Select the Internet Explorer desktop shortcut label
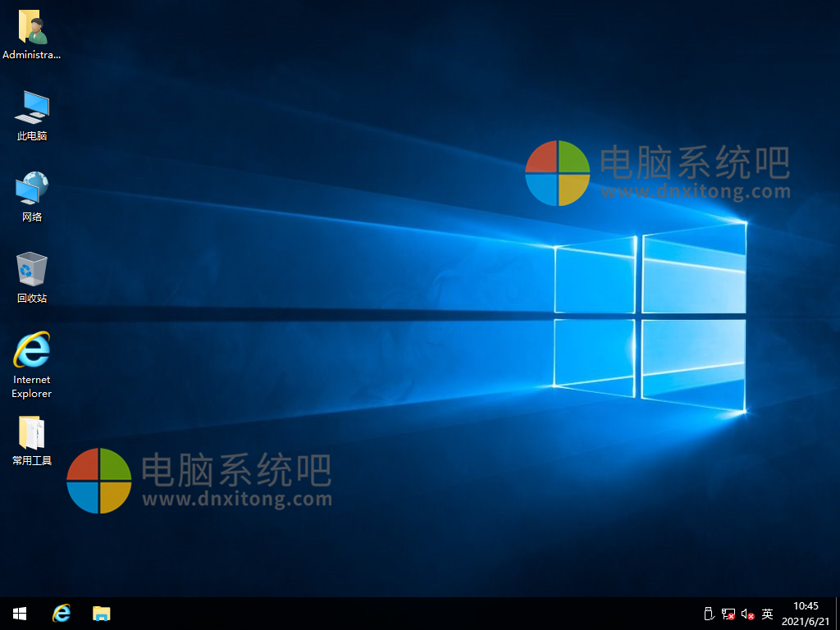The width and height of the screenshot is (840, 630). point(31,386)
